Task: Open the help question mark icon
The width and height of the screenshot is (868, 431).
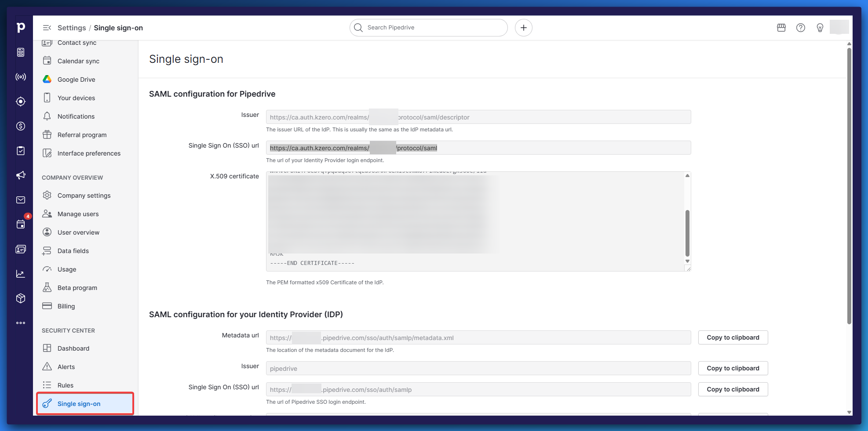Action: tap(801, 28)
